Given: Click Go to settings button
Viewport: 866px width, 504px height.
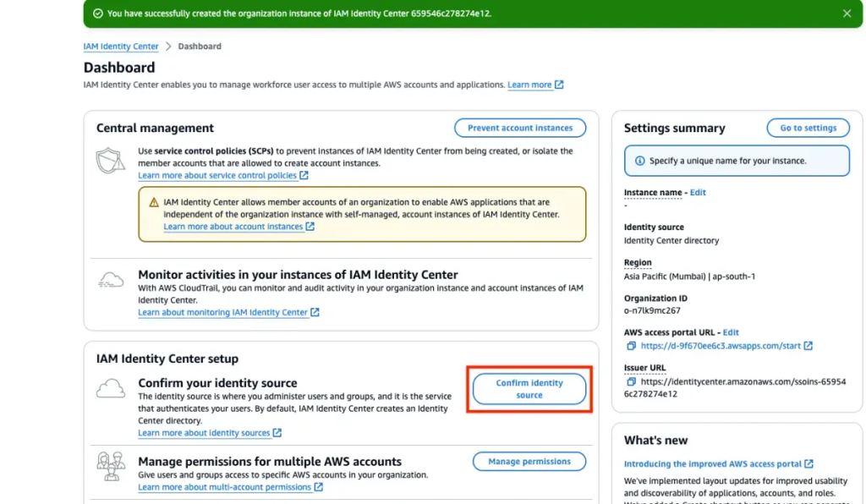Looking at the screenshot, I should coord(808,128).
